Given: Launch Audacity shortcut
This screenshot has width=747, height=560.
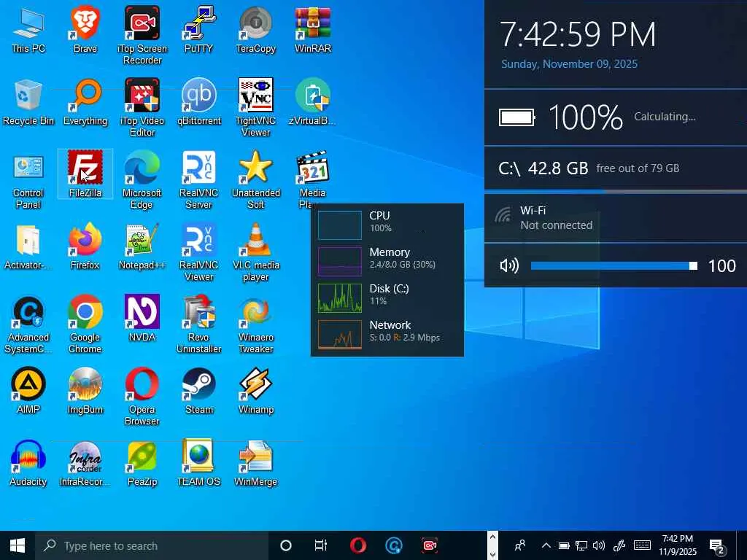Looking at the screenshot, I should coord(28,463).
